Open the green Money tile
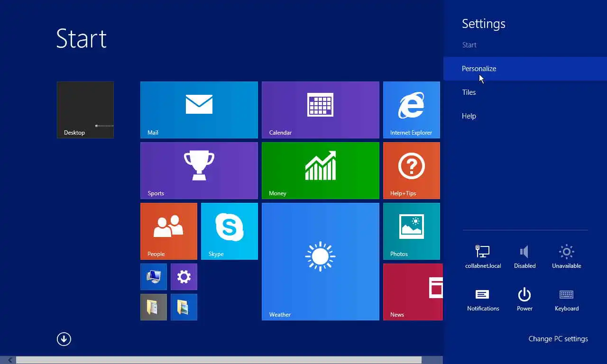This screenshot has width=607, height=364. point(321,171)
